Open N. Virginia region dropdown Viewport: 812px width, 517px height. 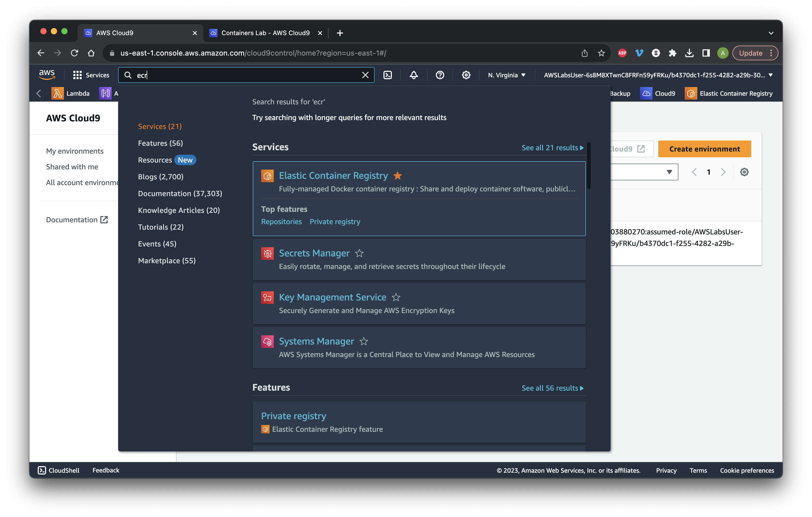[x=507, y=75]
